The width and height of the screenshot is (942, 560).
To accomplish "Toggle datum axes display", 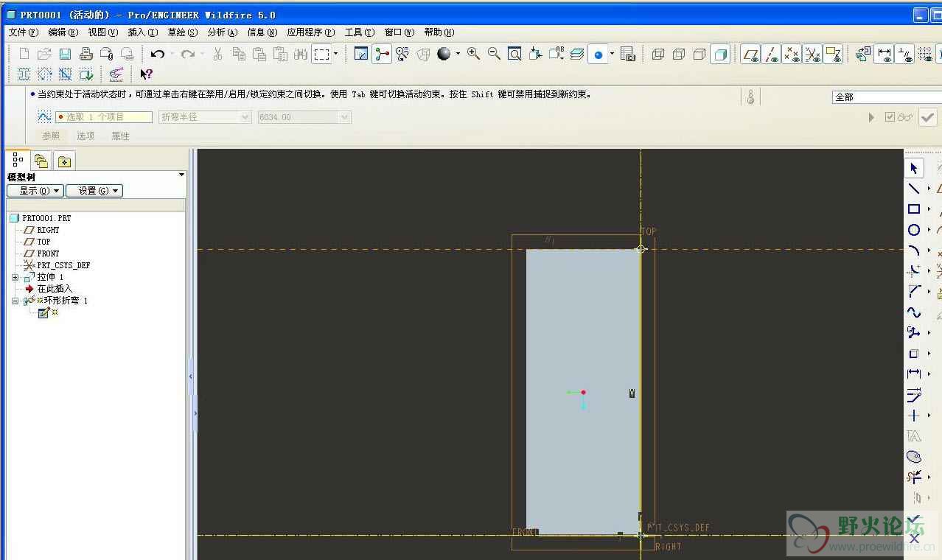I will click(771, 54).
